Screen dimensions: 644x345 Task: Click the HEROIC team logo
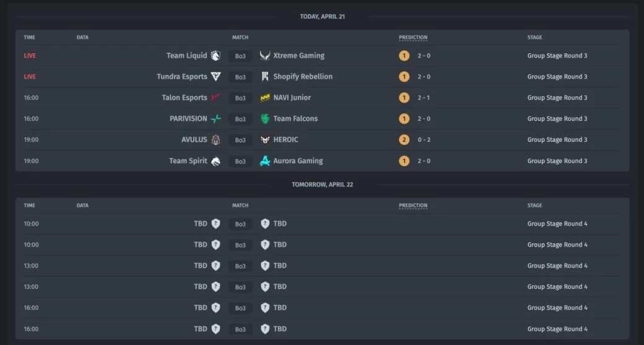pyautogui.click(x=265, y=140)
